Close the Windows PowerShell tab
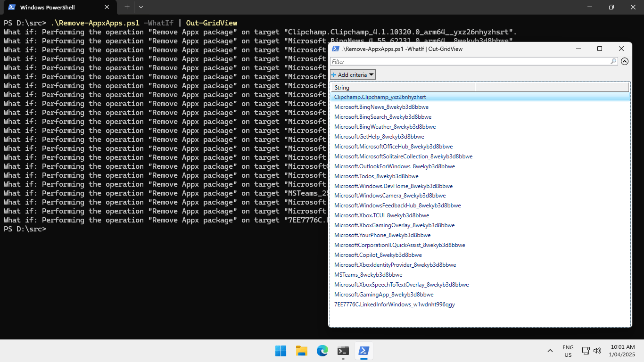Image resolution: width=644 pixels, height=362 pixels. click(107, 7)
